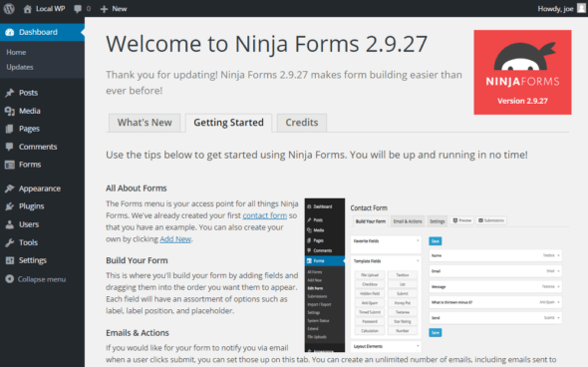
Task: Click the plus icon next to New
Action: pos(104,9)
